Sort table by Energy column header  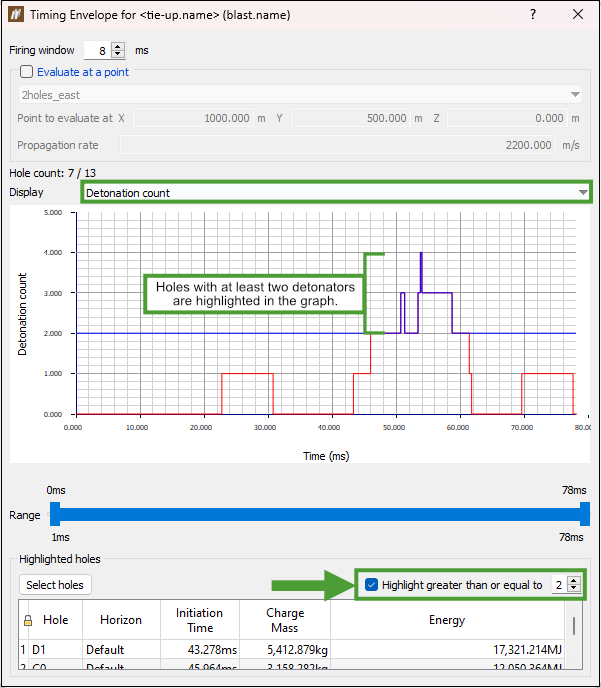point(447,620)
